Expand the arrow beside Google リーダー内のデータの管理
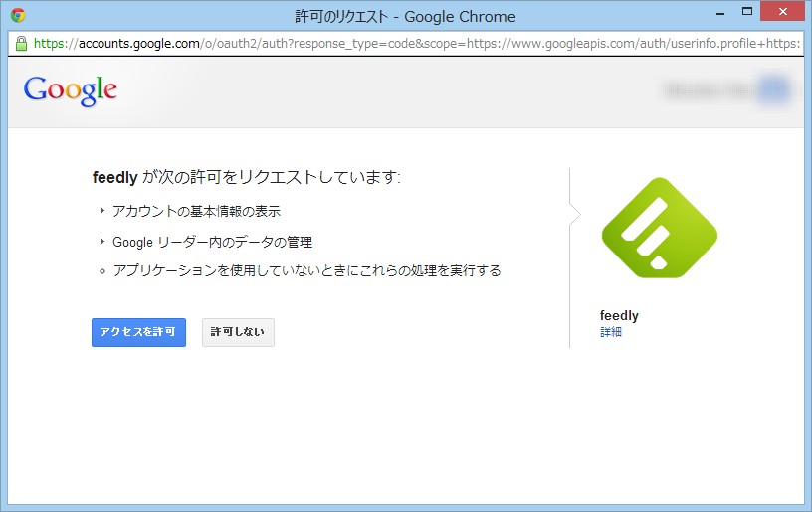 click(102, 241)
